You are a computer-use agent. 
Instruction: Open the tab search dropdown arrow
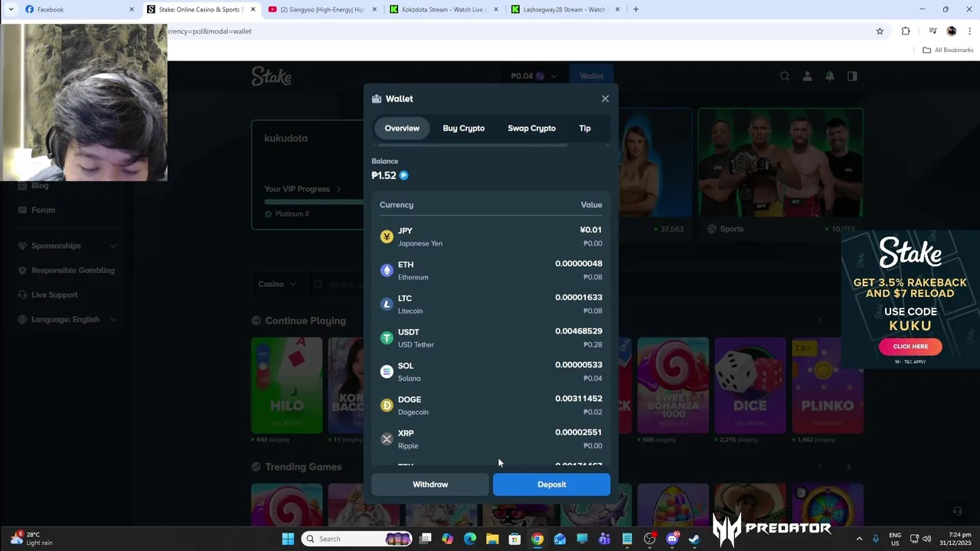click(x=11, y=9)
